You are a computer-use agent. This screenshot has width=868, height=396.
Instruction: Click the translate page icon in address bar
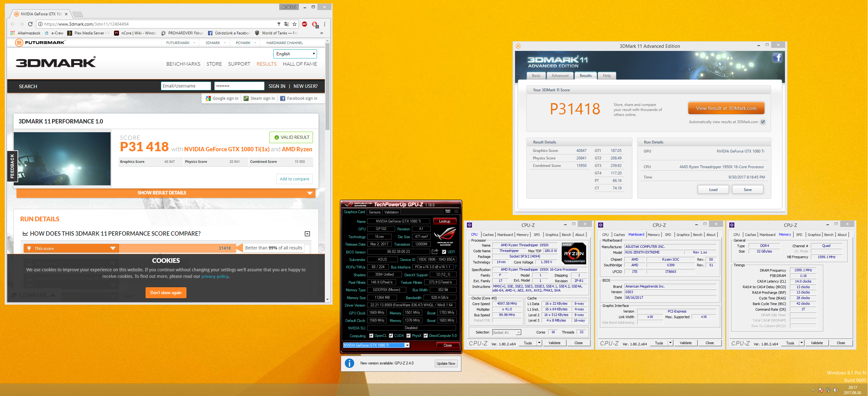click(286, 24)
